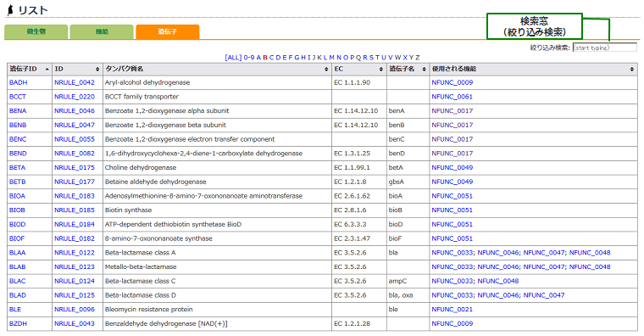Filter list by letter M
The image size is (644, 336).
pos(332,58)
